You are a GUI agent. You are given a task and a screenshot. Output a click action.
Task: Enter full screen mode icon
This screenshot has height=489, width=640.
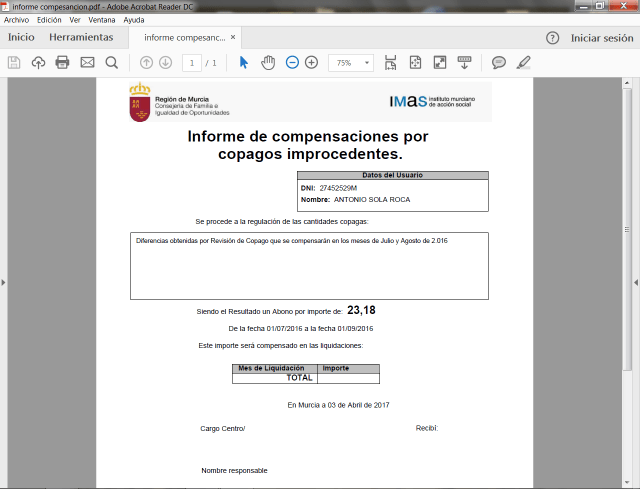(440, 62)
